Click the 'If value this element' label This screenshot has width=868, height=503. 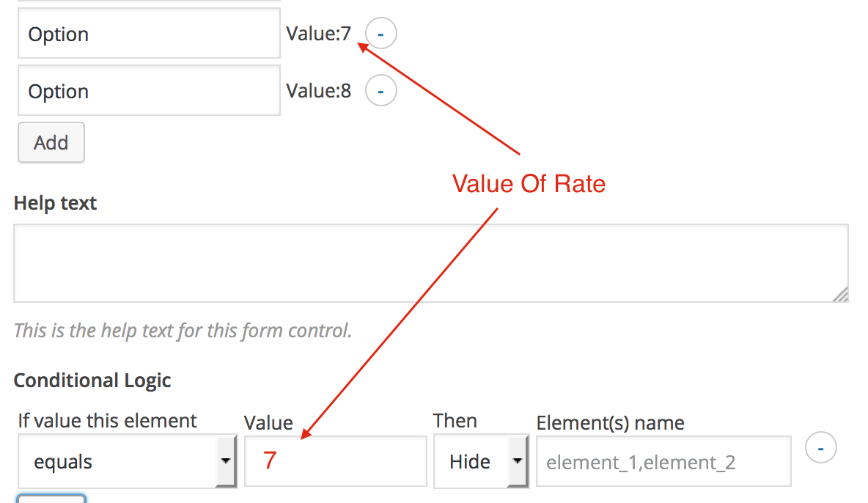pyautogui.click(x=107, y=421)
